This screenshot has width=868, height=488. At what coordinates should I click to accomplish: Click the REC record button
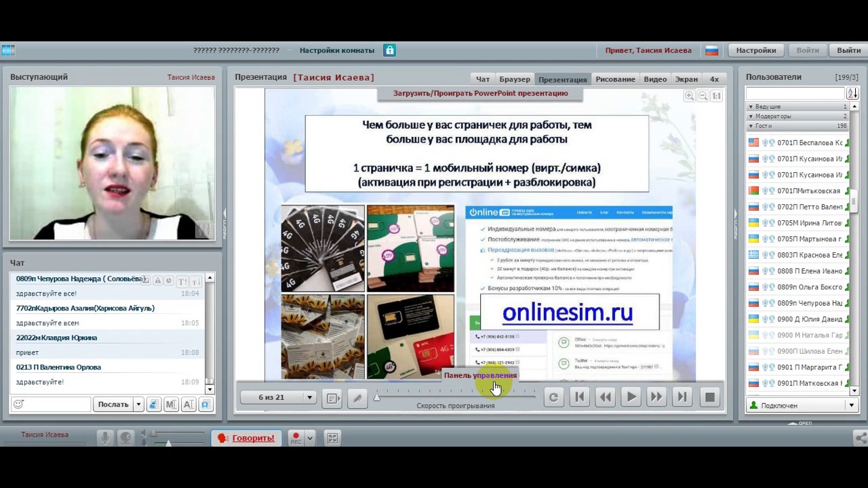coord(296,438)
